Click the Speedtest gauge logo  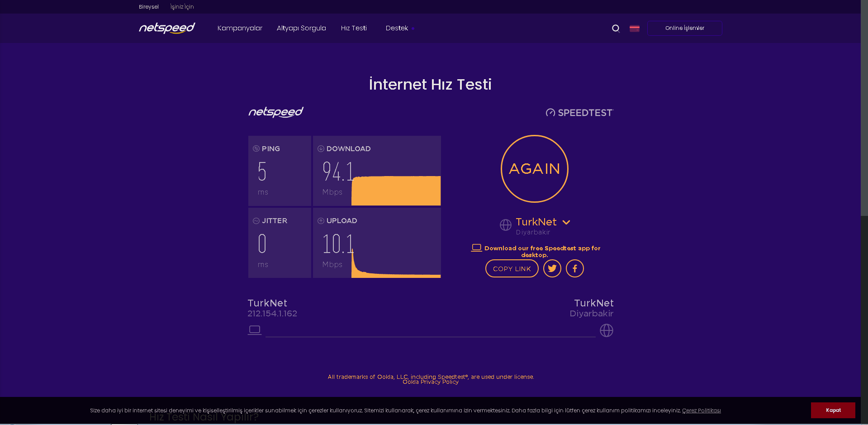550,113
